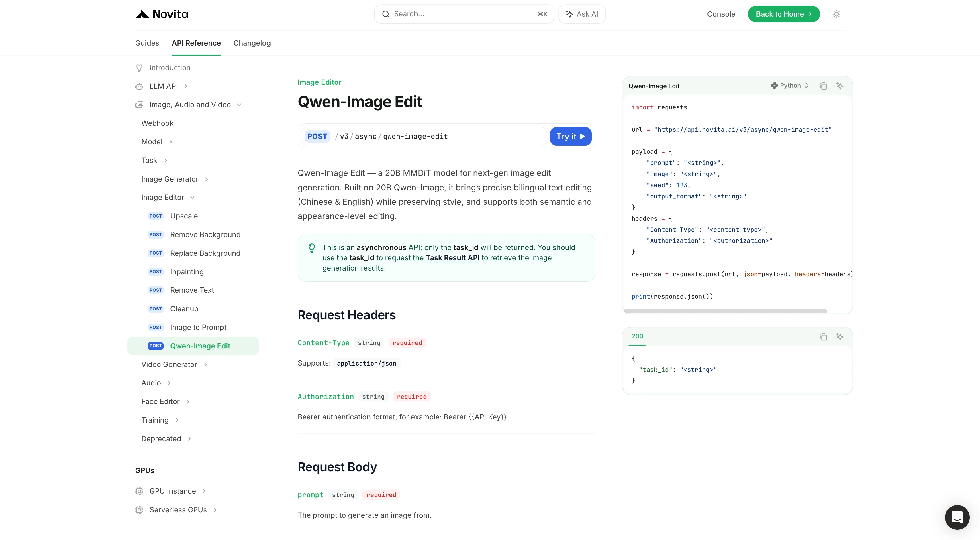Click the prompt parameter name
Screen dimensions: 980x540
[x=310, y=495]
